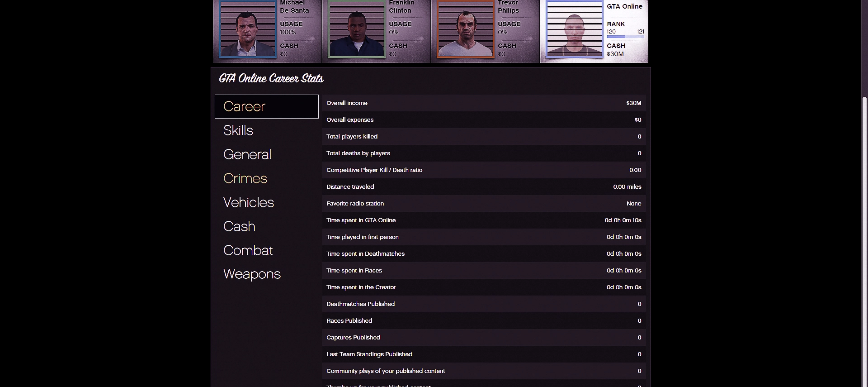This screenshot has height=387, width=868.
Task: Click 'Time spent in the Creator' label
Action: pyautogui.click(x=361, y=287)
